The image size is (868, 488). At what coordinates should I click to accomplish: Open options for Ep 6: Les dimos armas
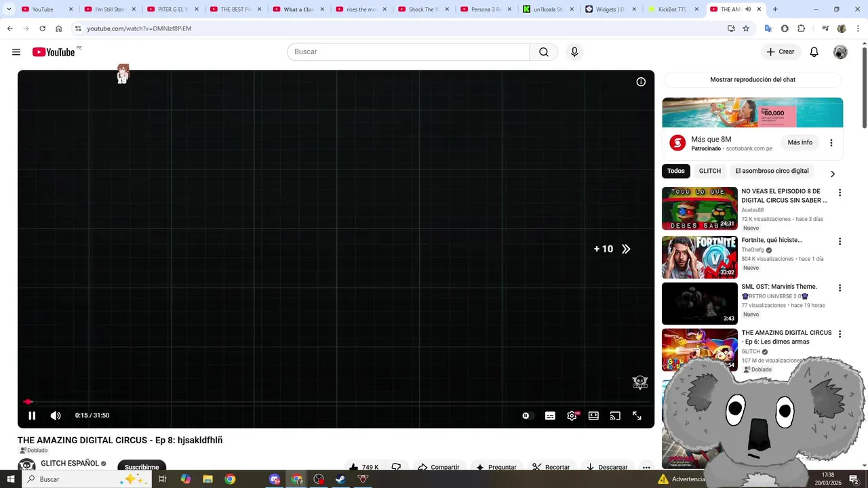tap(840, 334)
